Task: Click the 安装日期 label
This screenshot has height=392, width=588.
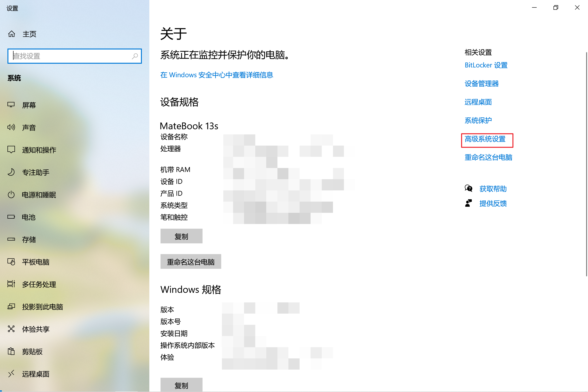Action: [174, 333]
